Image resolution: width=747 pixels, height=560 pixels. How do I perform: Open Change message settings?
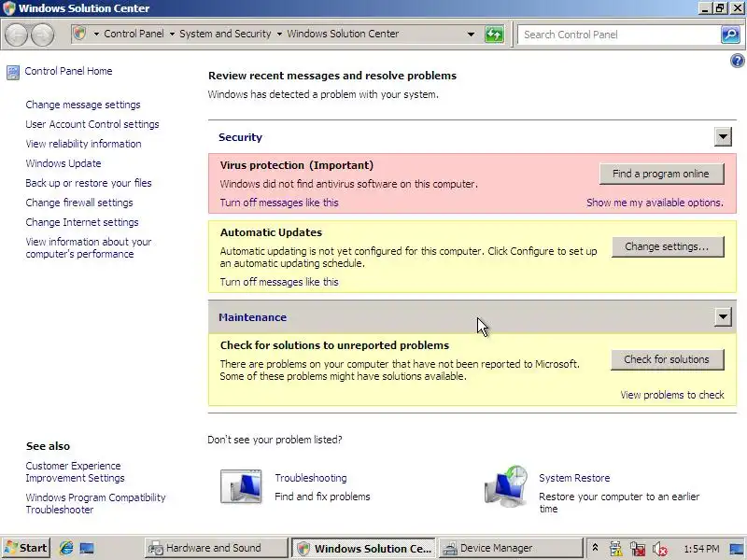click(x=83, y=105)
